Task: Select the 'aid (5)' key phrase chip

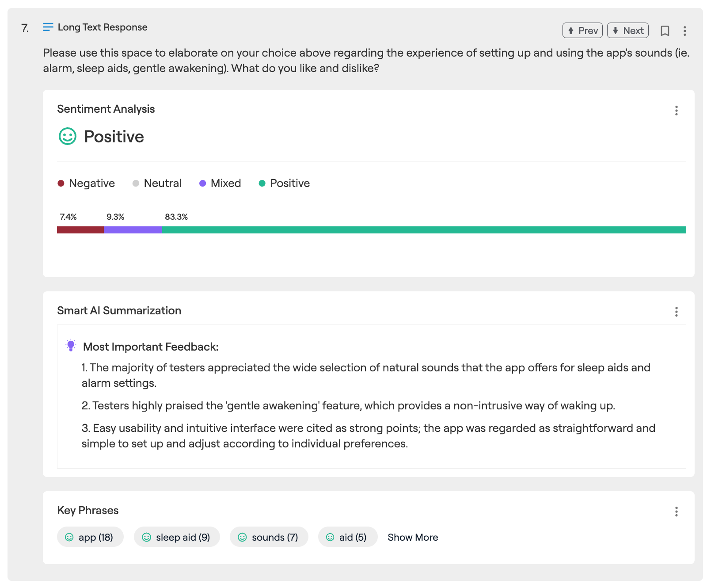Action: click(x=347, y=537)
